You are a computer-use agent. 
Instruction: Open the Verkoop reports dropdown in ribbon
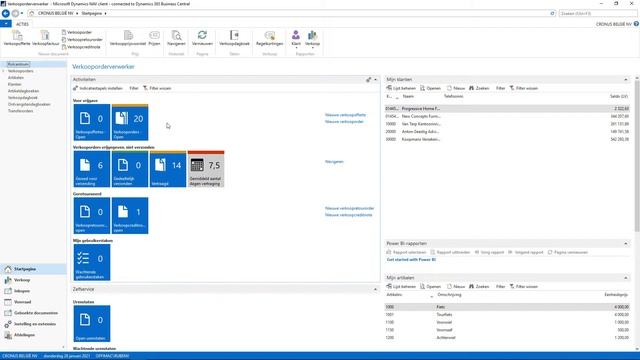(312, 39)
